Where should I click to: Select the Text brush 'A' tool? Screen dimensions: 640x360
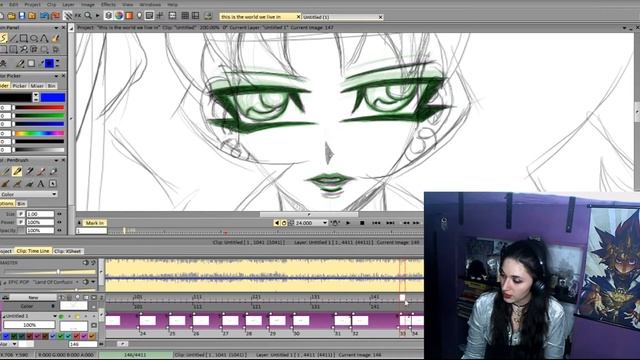[x=41, y=184]
